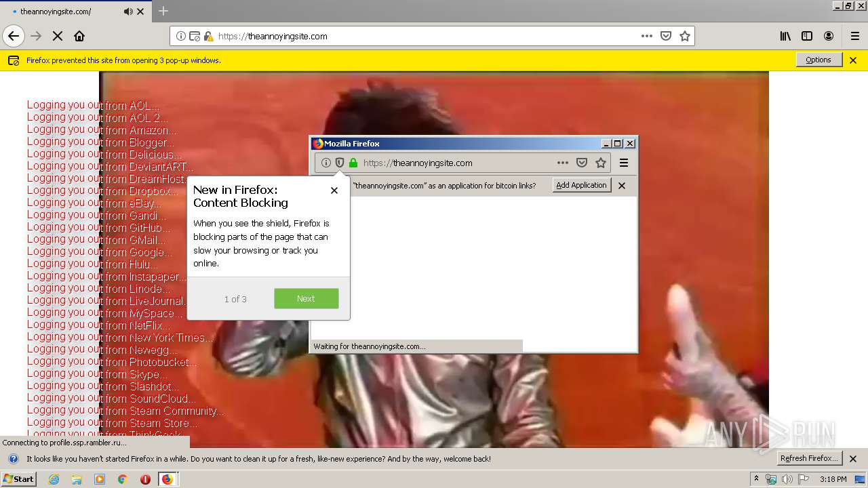Open File Explorer from taskbar
This screenshot has height=488, width=868.
click(x=77, y=479)
